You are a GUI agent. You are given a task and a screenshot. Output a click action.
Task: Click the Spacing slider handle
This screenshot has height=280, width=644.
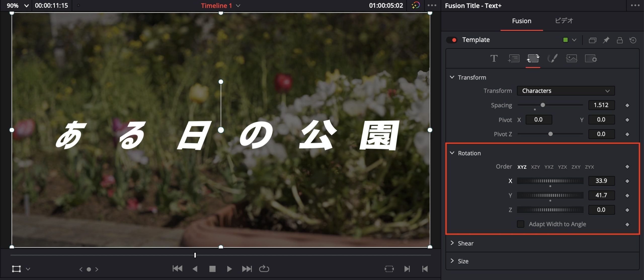point(543,105)
